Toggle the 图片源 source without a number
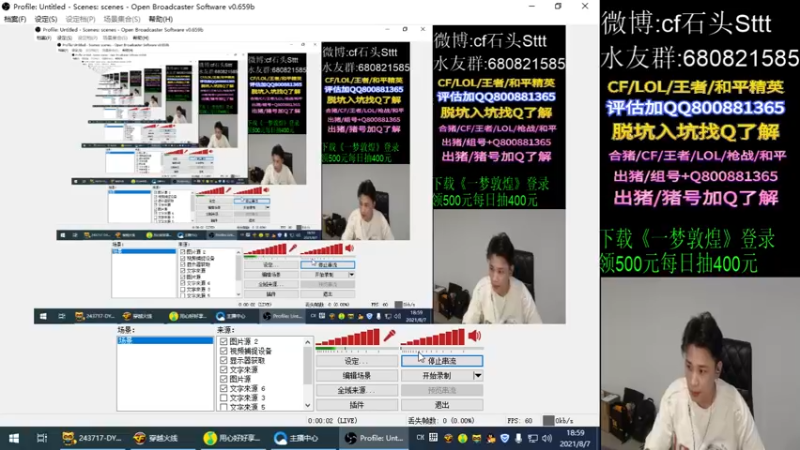This screenshot has width=800, height=450. click(223, 379)
